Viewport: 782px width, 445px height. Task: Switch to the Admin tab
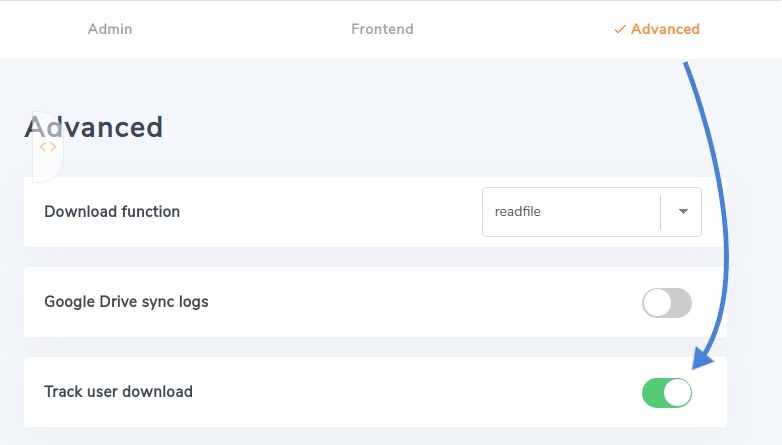(110, 30)
